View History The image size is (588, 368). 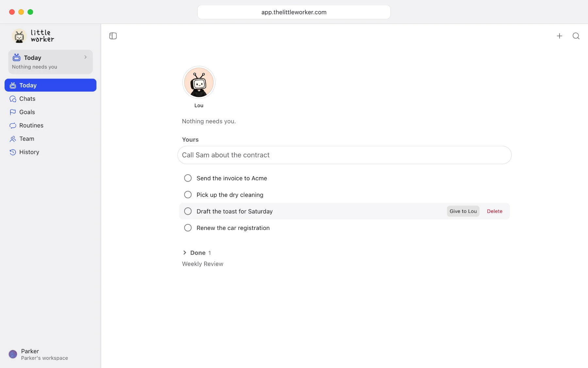51,152
